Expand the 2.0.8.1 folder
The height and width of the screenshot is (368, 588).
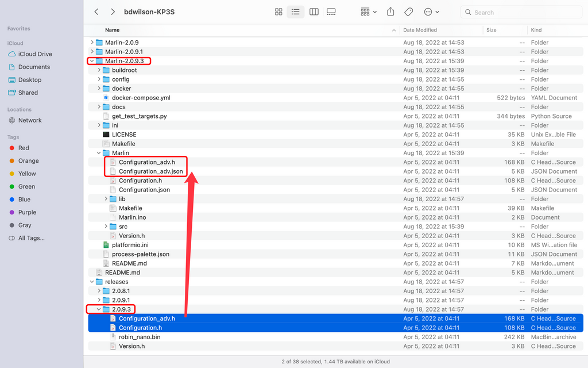[x=99, y=291]
